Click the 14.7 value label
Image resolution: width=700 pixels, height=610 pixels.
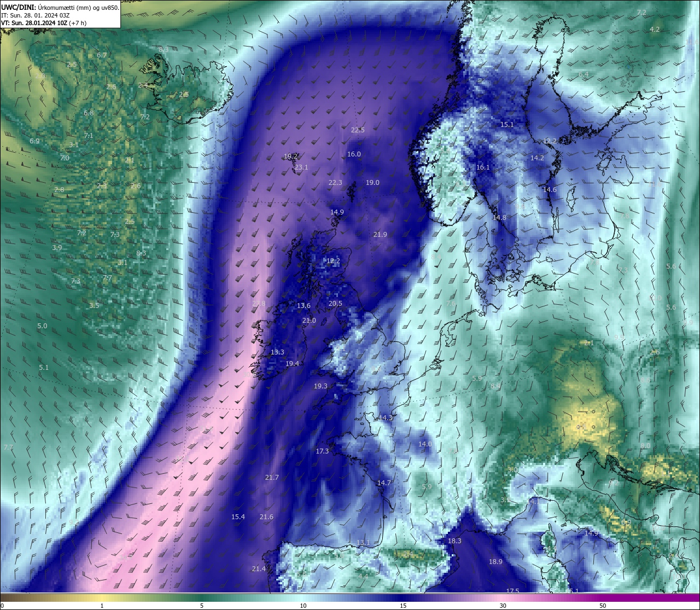click(384, 483)
